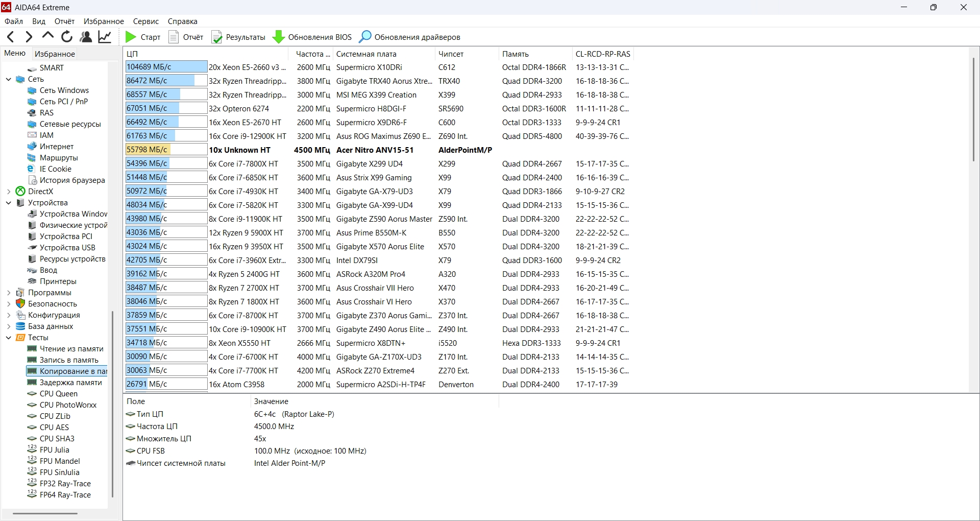Select the Множитель ЦП detail row

(311, 439)
